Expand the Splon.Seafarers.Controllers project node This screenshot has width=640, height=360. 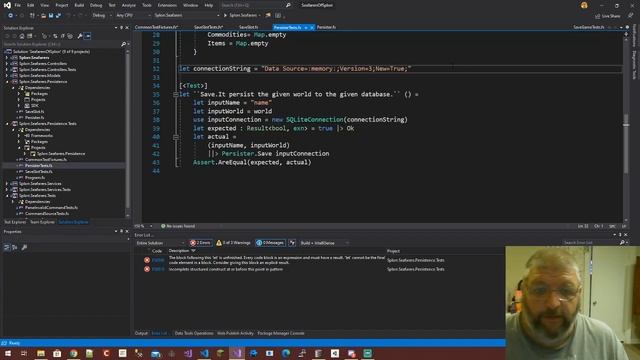(x=7, y=64)
